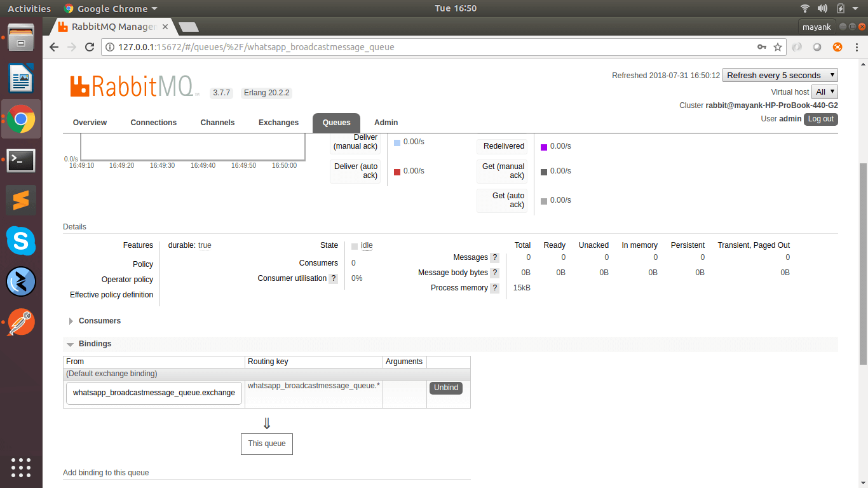Launch Sublime Text from the dock
868x488 pixels.
21,201
